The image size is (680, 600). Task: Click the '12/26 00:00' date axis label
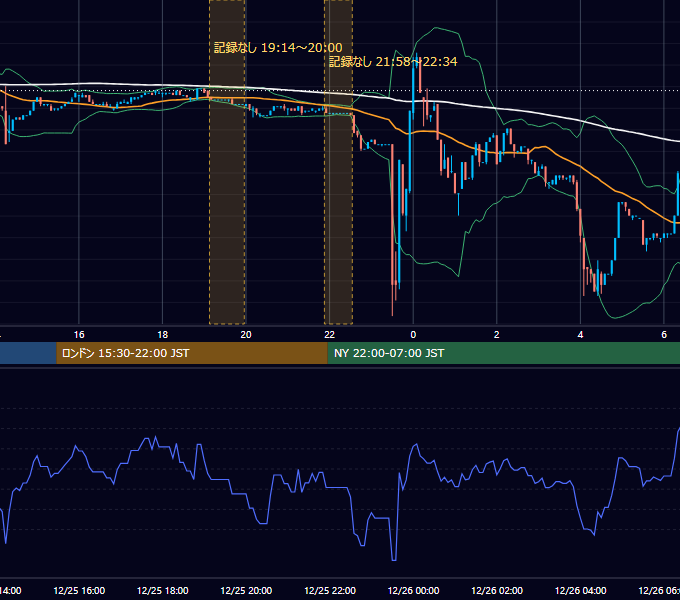[x=413, y=590]
